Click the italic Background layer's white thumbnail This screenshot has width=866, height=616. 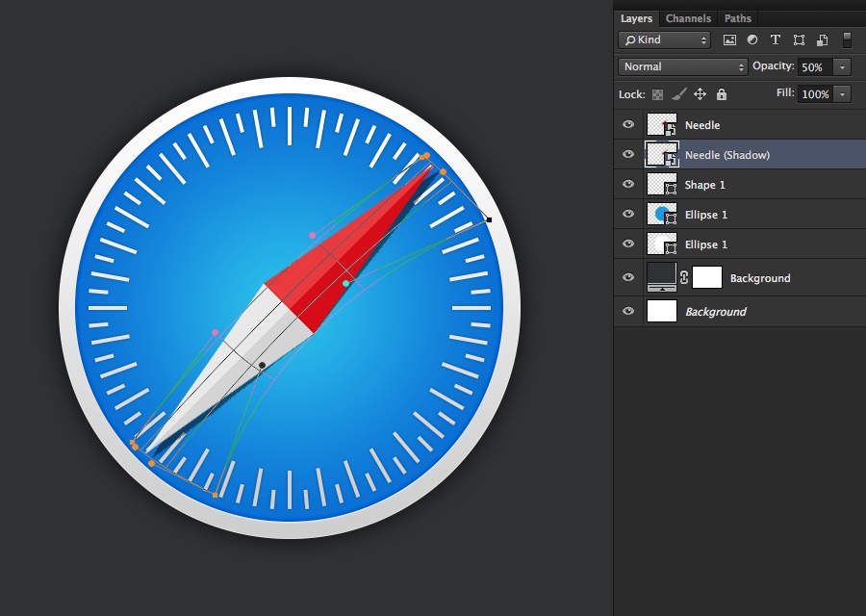pyautogui.click(x=662, y=311)
